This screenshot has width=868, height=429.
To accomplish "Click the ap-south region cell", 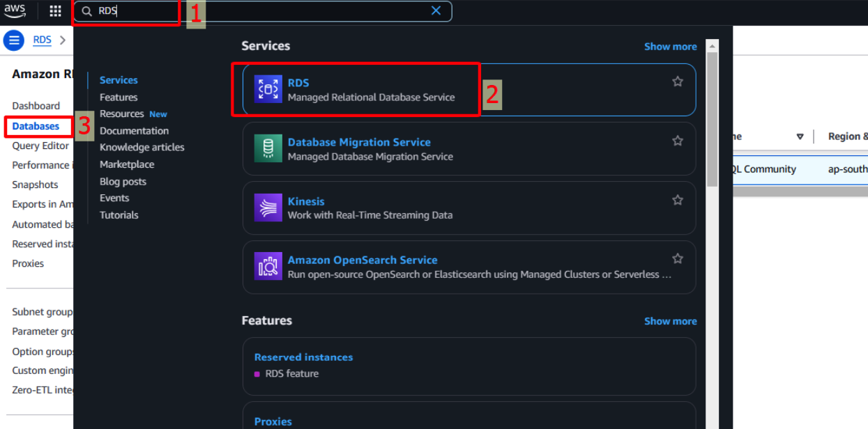I will (x=848, y=169).
